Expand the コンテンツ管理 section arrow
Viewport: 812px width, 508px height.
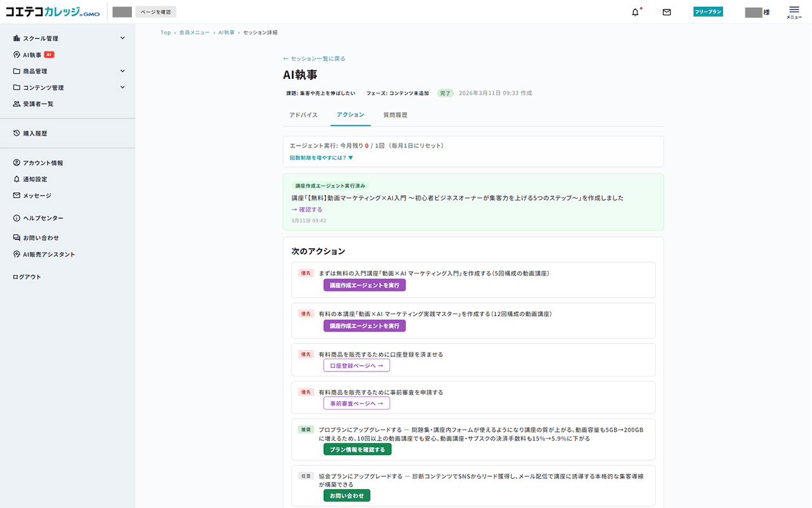point(122,88)
